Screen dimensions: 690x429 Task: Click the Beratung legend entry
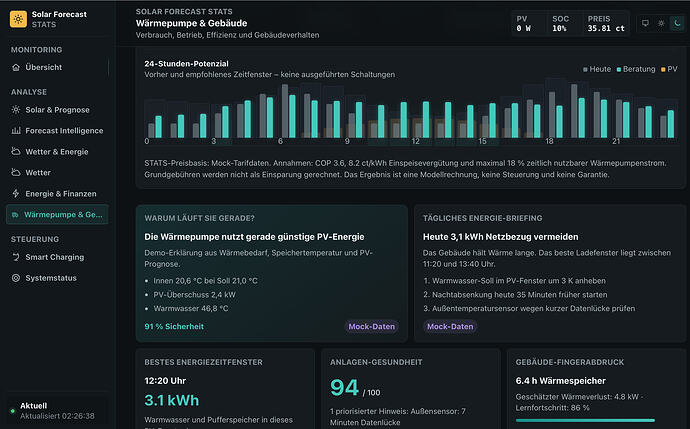tap(636, 69)
